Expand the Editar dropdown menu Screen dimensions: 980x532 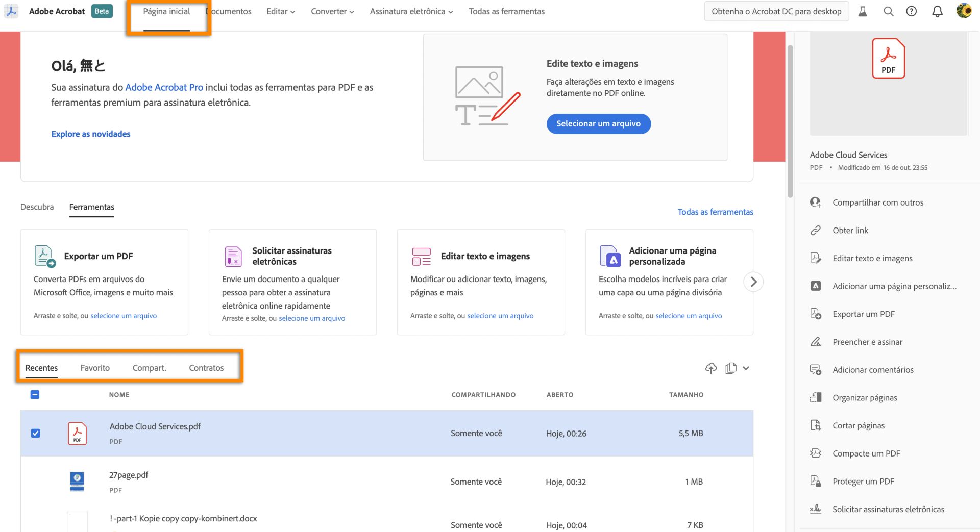tap(281, 11)
